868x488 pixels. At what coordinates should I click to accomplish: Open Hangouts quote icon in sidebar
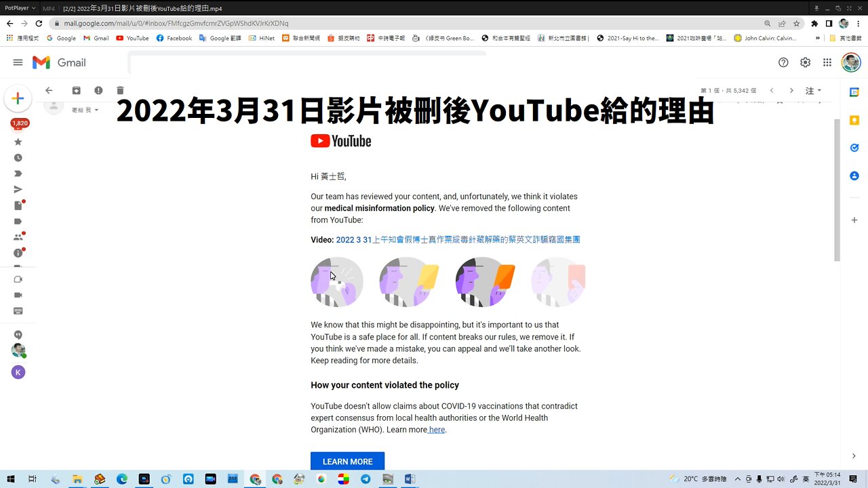pos(18,335)
